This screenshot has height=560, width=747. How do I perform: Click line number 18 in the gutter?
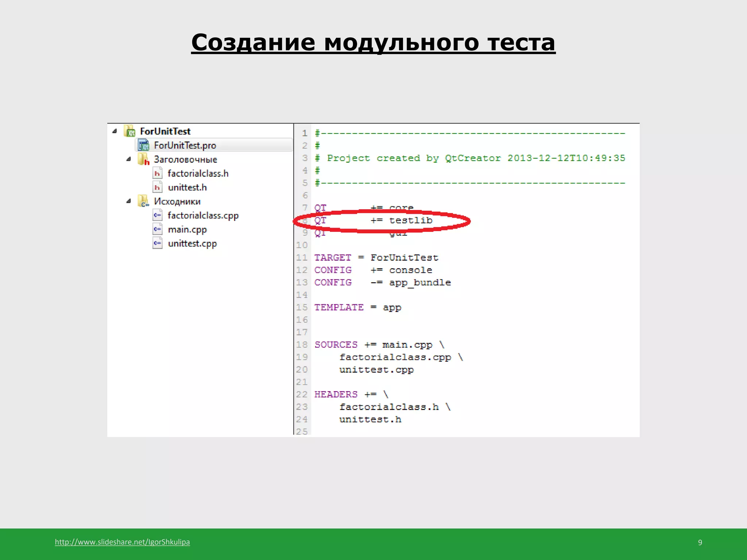click(302, 345)
